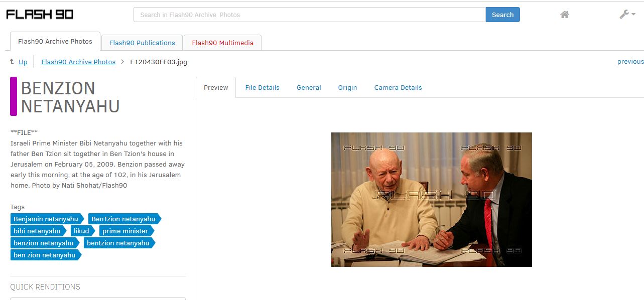The image size is (644, 300).
Task: Click the Search button
Action: coord(502,15)
